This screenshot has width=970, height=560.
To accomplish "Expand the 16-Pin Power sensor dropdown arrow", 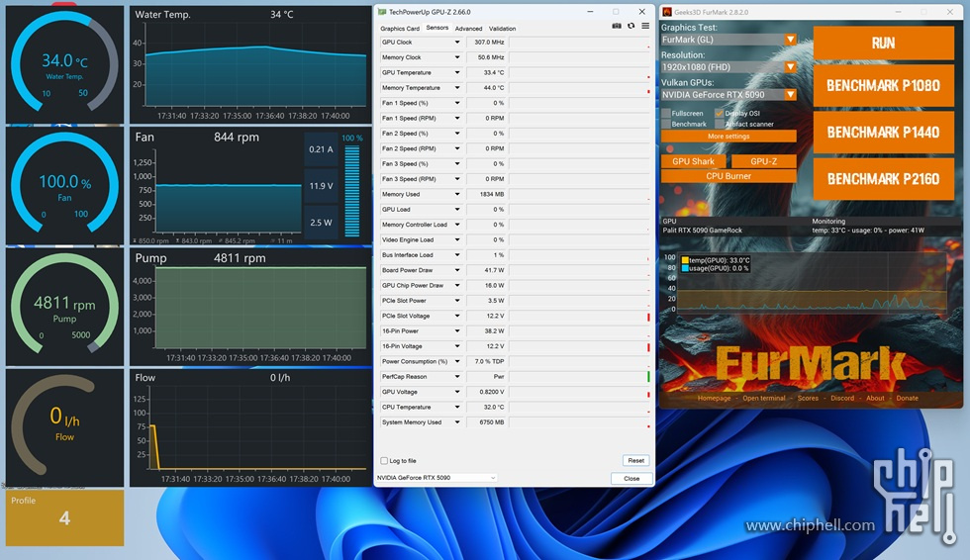I will coord(457,330).
